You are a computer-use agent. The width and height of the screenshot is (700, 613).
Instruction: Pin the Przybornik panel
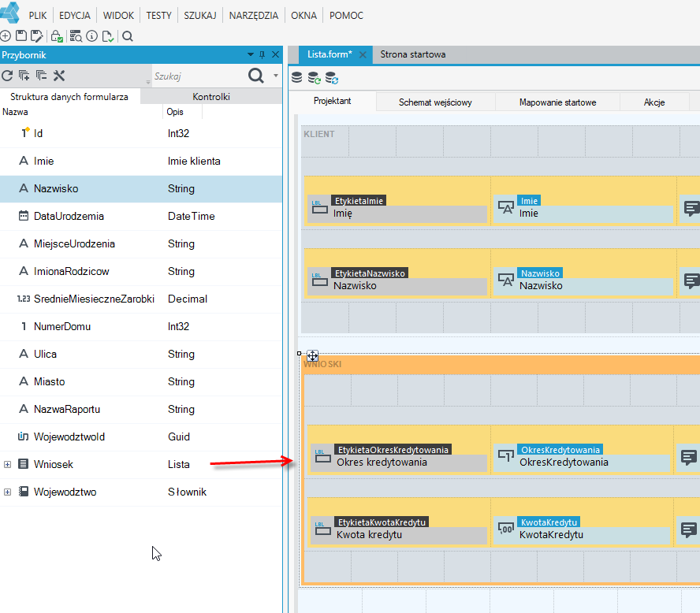coord(262,55)
